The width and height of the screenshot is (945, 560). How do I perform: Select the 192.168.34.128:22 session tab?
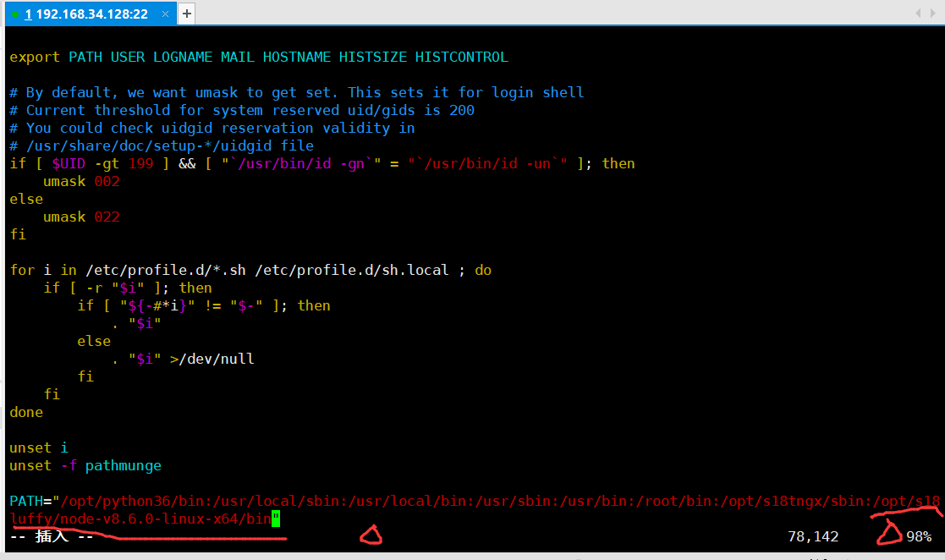click(91, 14)
